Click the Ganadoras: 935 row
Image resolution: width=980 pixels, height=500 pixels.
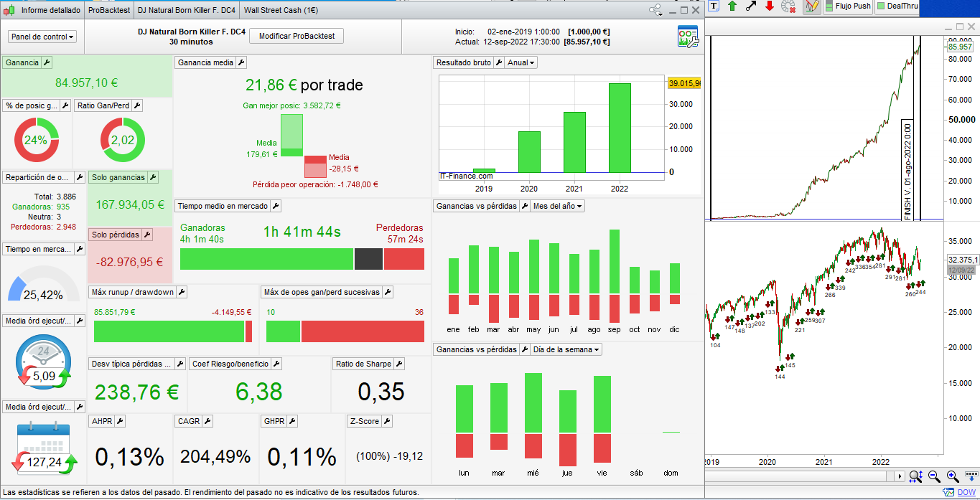tap(40, 207)
